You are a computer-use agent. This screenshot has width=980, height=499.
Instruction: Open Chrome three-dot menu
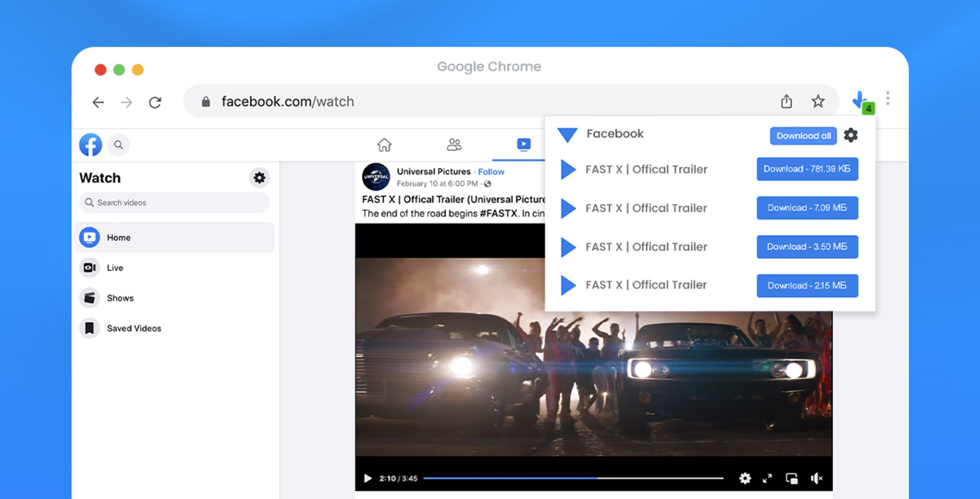coord(887,99)
